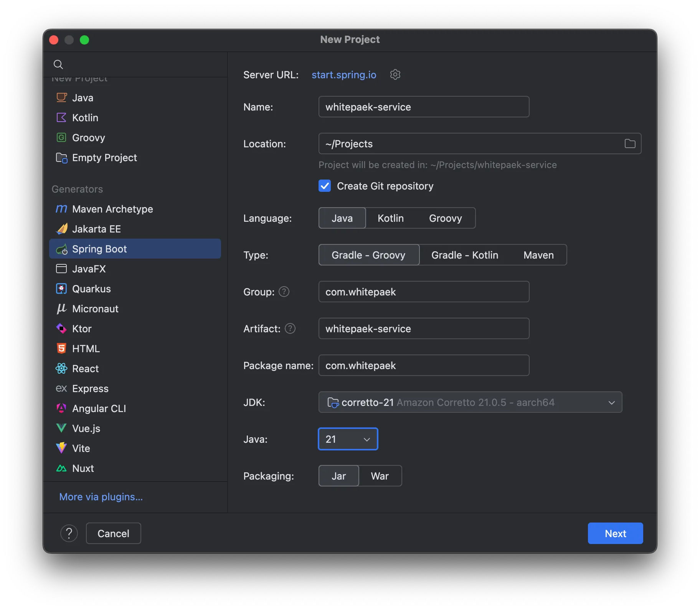Open server URL settings gear

[395, 74]
